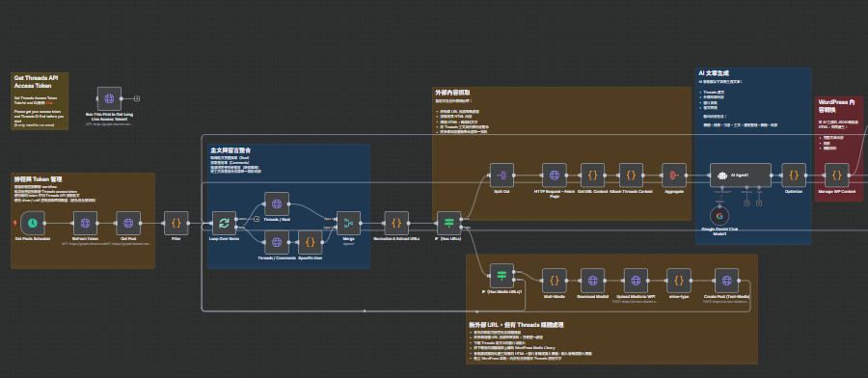Open the Multi-Media code node
This screenshot has width=868, height=378.
click(555, 281)
